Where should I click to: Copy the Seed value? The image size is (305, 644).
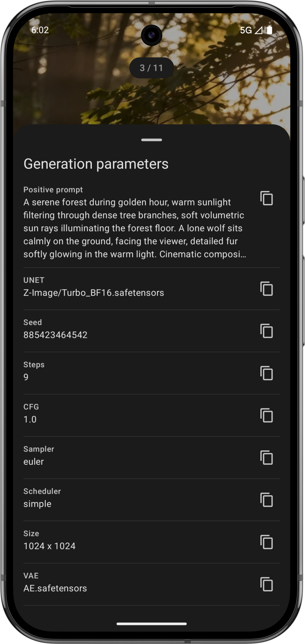[x=266, y=331]
